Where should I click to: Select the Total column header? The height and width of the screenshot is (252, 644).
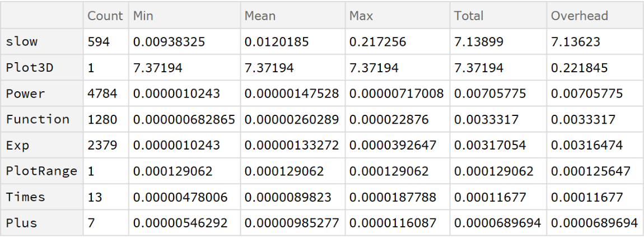click(x=469, y=16)
